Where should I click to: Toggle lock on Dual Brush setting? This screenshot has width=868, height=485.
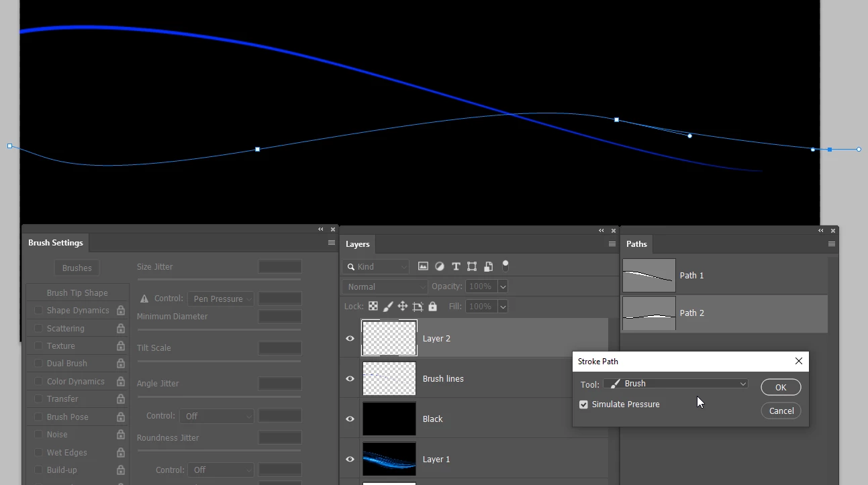(x=121, y=364)
